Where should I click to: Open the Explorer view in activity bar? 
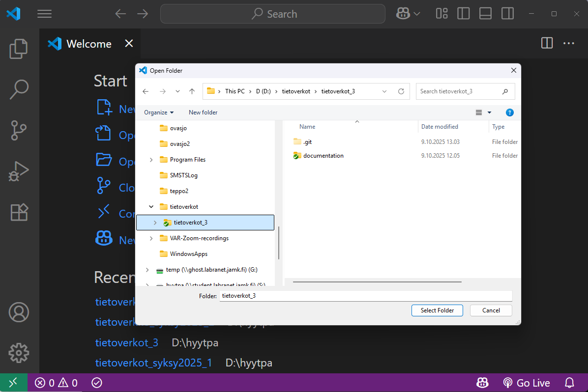pyautogui.click(x=19, y=49)
